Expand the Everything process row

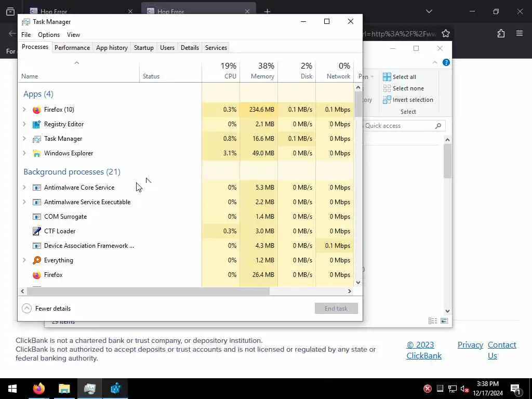point(24,260)
